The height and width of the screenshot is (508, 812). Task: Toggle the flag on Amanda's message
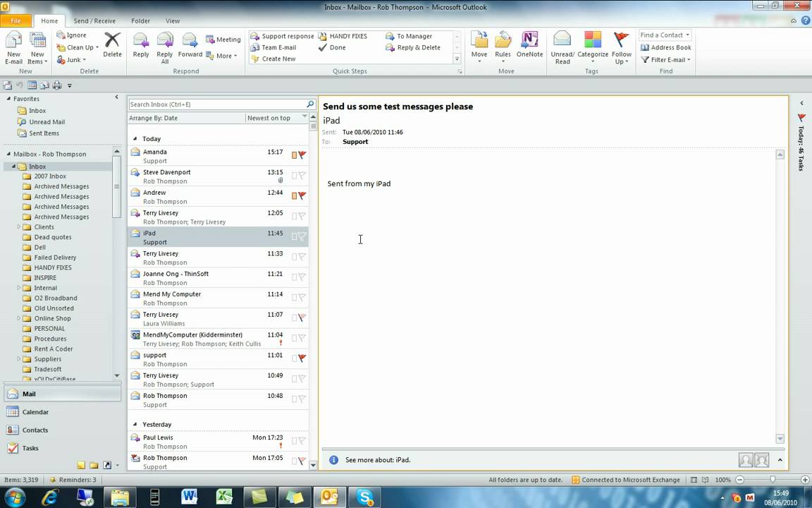pos(302,155)
